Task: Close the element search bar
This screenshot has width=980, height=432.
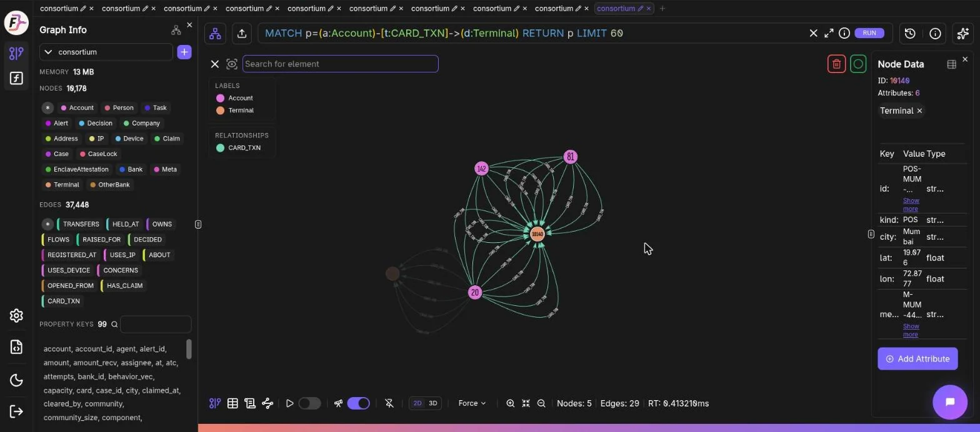Action: tap(214, 64)
